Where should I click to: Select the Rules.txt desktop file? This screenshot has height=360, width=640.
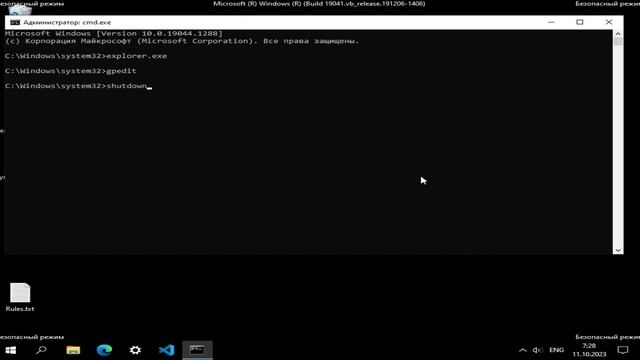(20, 298)
